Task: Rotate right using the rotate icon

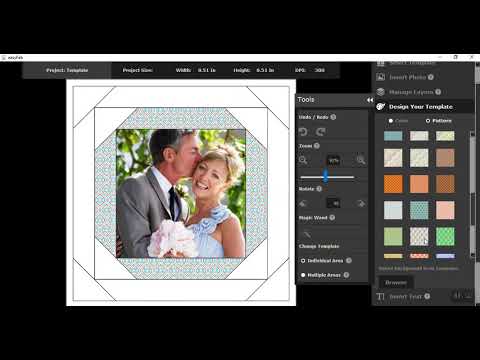Action: point(361,203)
